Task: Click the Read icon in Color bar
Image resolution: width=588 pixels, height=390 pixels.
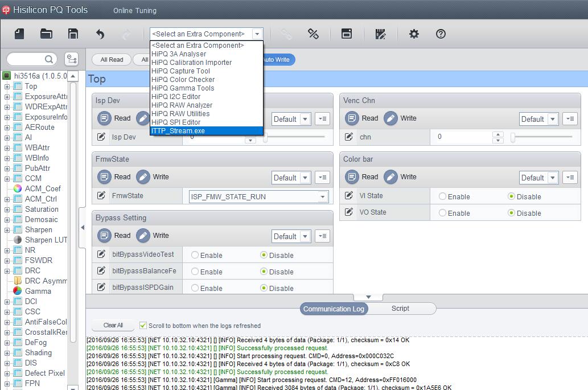Action: 352,176
